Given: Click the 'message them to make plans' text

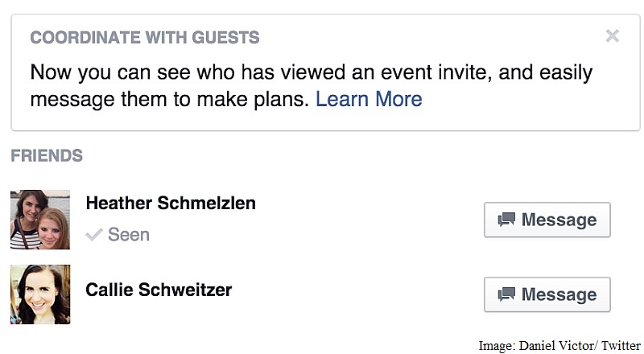Looking at the screenshot, I should pyautogui.click(x=169, y=100).
